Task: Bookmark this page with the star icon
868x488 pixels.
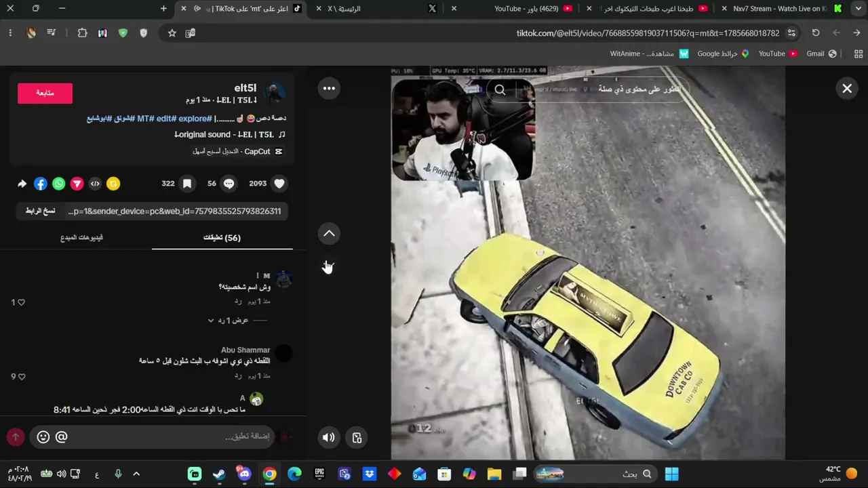Action: [x=172, y=33]
